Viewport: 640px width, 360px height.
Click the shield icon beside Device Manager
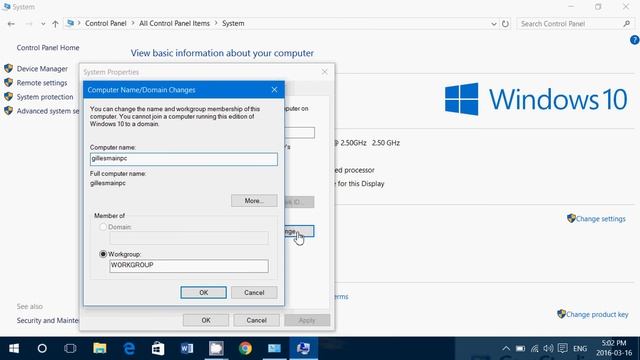(9, 69)
